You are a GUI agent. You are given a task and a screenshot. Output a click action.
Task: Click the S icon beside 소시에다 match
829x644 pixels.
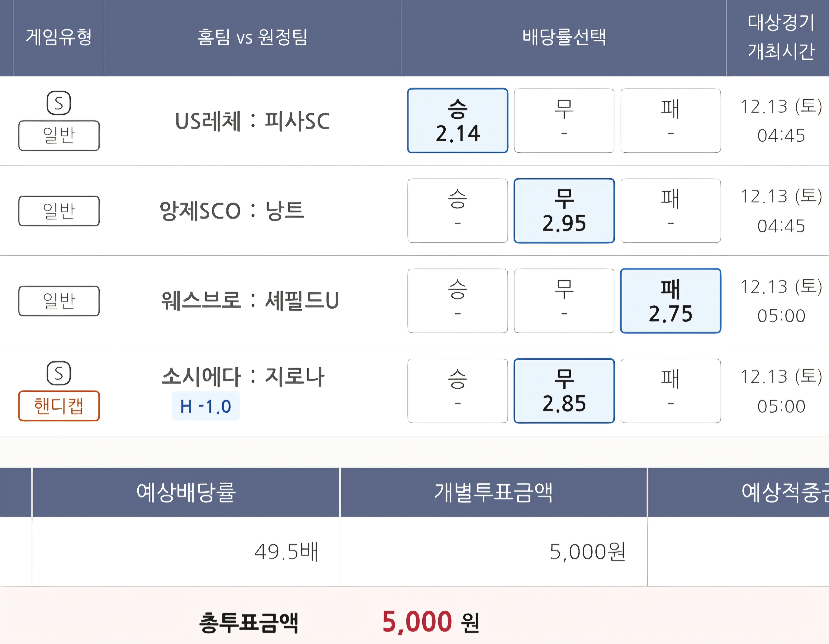pyautogui.click(x=59, y=373)
